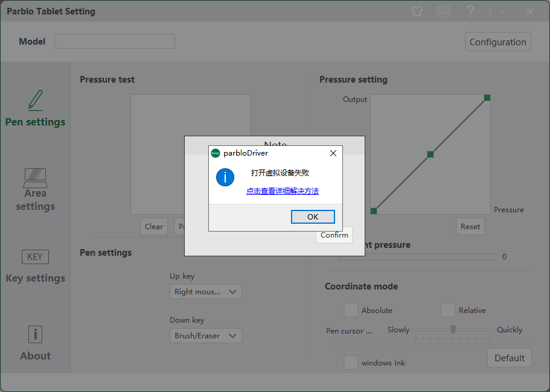Click the Pressure axis label
Viewport: 550px width, 392px height.
click(x=508, y=210)
